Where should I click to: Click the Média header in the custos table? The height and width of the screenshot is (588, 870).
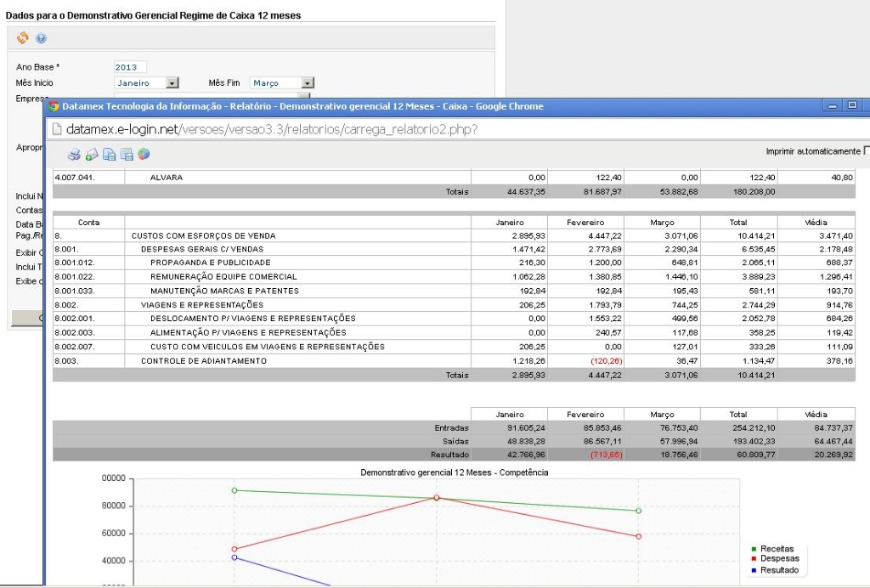coord(816,222)
